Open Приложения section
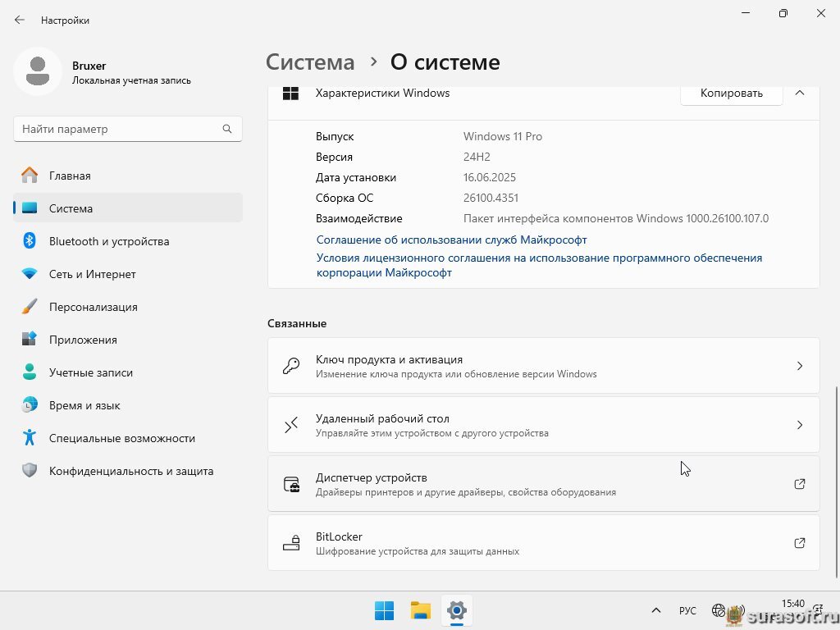Viewport: 840px width, 630px height. [127, 339]
